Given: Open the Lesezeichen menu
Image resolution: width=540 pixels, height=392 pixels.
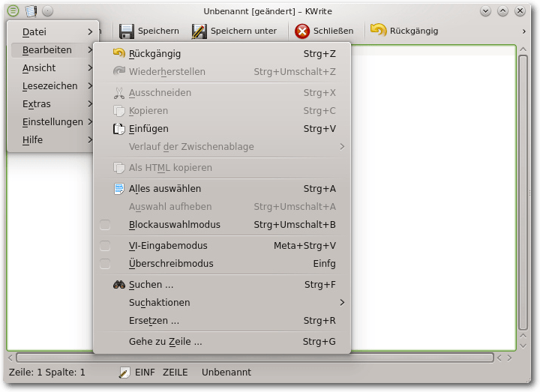Looking at the screenshot, I should [52, 85].
